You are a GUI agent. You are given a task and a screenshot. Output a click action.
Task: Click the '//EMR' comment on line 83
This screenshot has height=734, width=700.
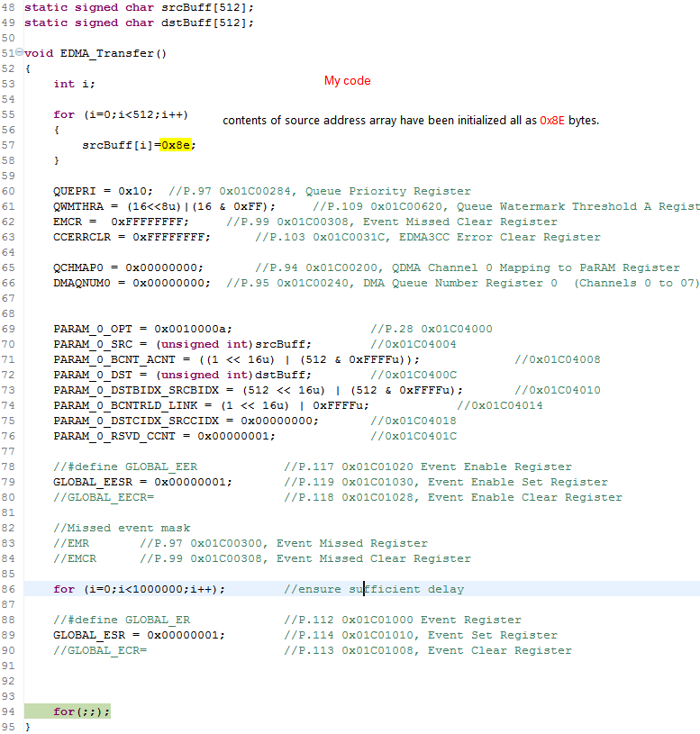tap(71, 543)
